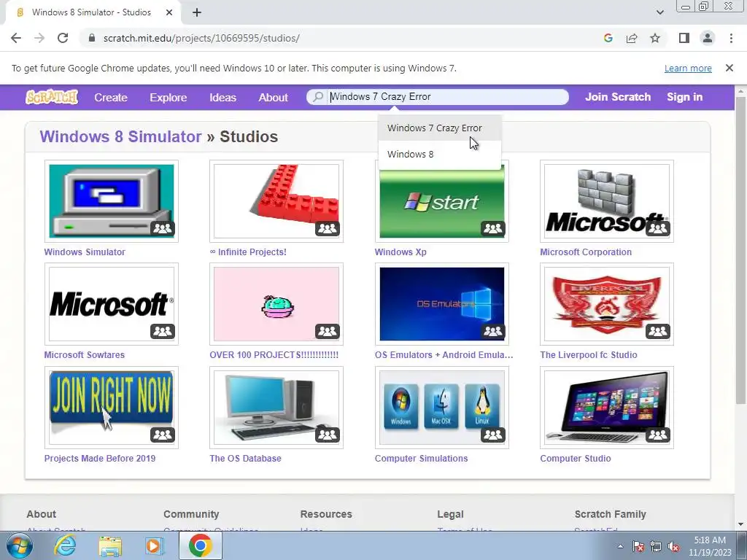Open the Computer Studio all-in-one PC thumbnail

(607, 408)
